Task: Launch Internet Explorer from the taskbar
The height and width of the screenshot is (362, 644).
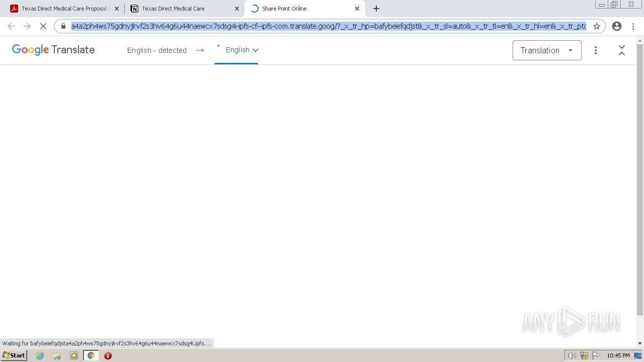Action: (40, 355)
